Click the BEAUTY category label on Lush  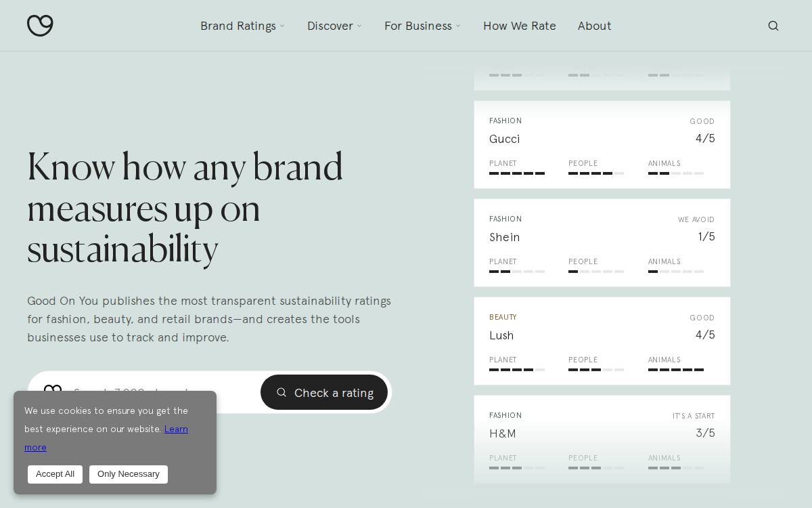point(503,317)
